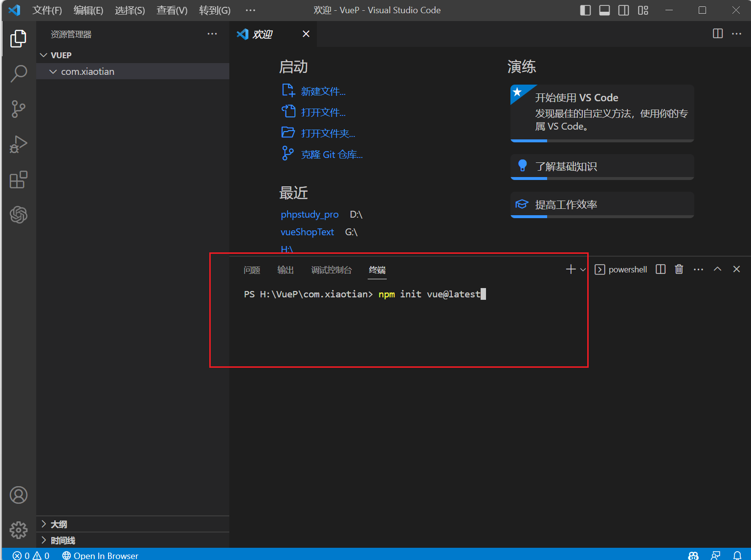The height and width of the screenshot is (560, 751).
Task: Open editor more actions ellipsis
Action: pyautogui.click(x=737, y=34)
